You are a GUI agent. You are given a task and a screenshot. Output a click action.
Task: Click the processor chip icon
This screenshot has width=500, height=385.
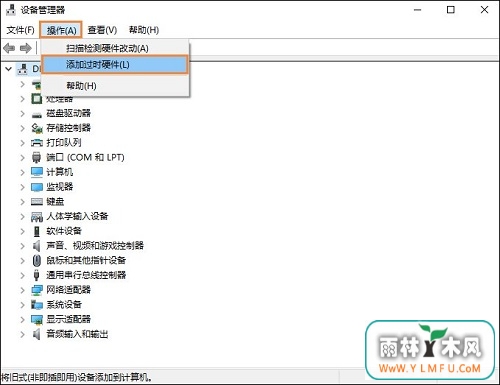pos(36,99)
